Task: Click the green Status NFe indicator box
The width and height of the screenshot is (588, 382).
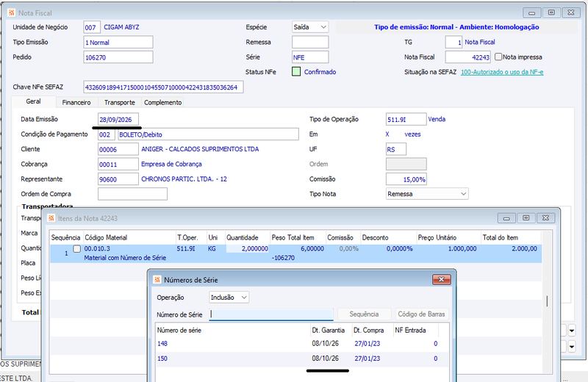Action: (296, 71)
